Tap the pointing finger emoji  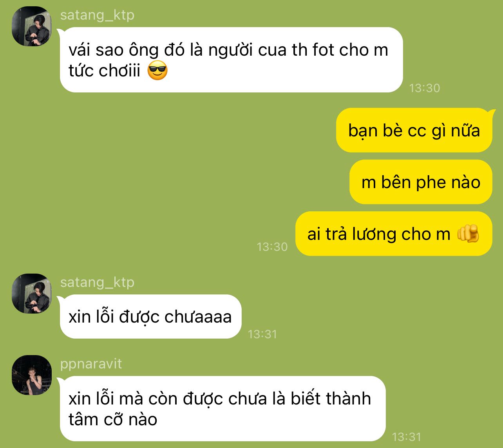(468, 234)
